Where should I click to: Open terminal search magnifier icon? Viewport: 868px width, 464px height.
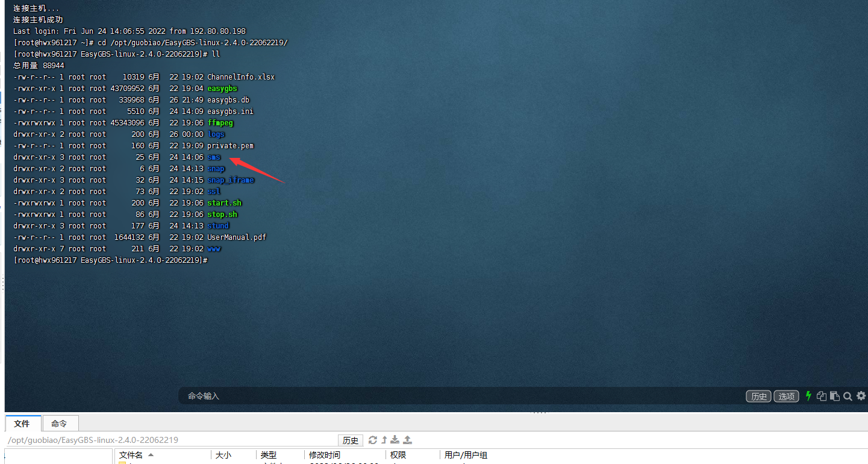tap(848, 396)
